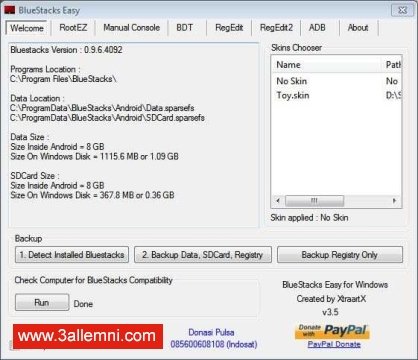Click the Donasi Pulsa text
This screenshot has height=360, width=418.
(x=211, y=332)
